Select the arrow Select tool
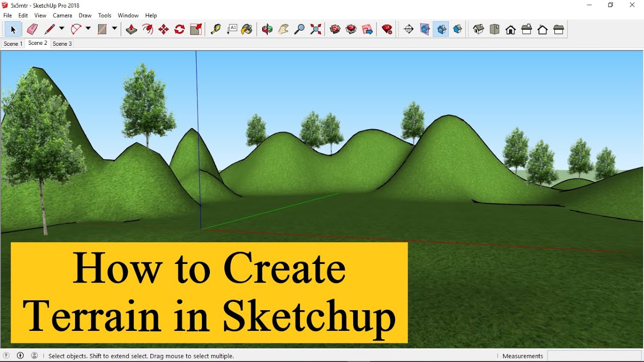Image resolution: width=644 pixels, height=362 pixels. pos(13,30)
